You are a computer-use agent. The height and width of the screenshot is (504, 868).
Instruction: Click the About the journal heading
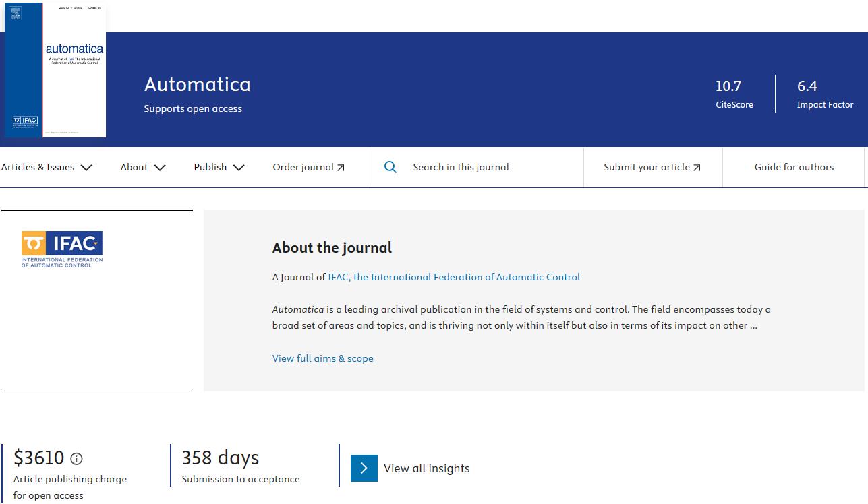coord(332,247)
